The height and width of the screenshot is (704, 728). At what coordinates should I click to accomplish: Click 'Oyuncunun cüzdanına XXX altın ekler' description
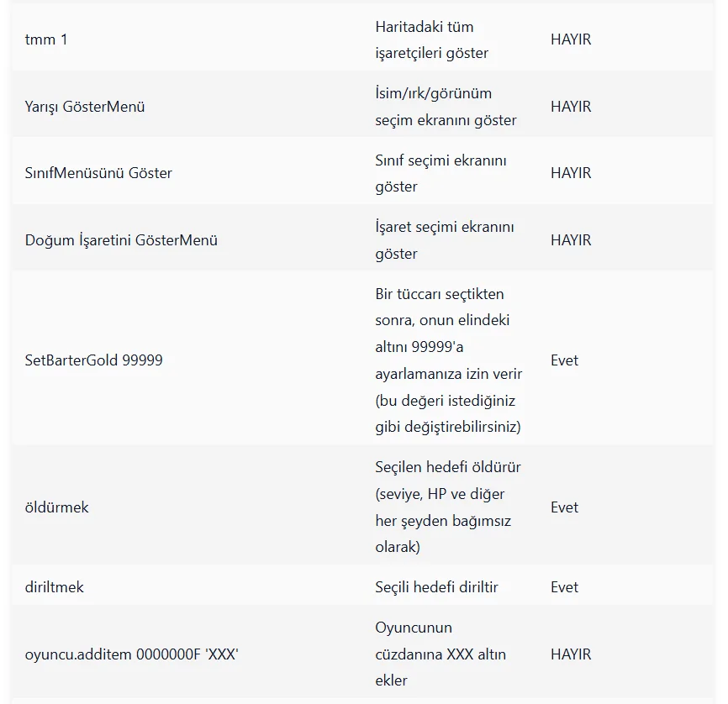pos(440,654)
